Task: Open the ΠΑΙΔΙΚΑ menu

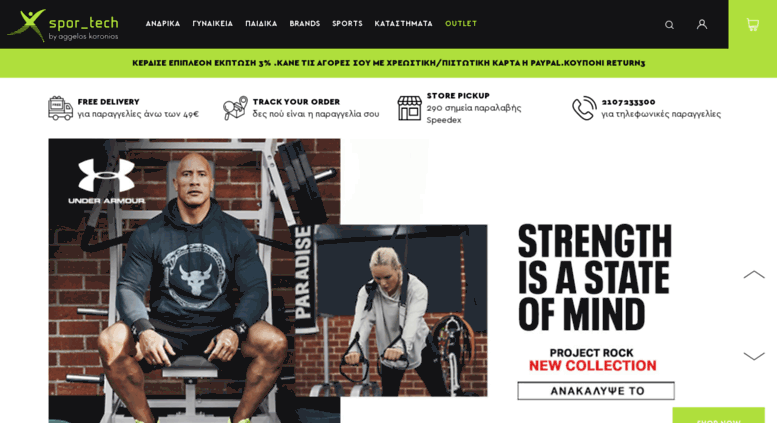Action: point(261,24)
